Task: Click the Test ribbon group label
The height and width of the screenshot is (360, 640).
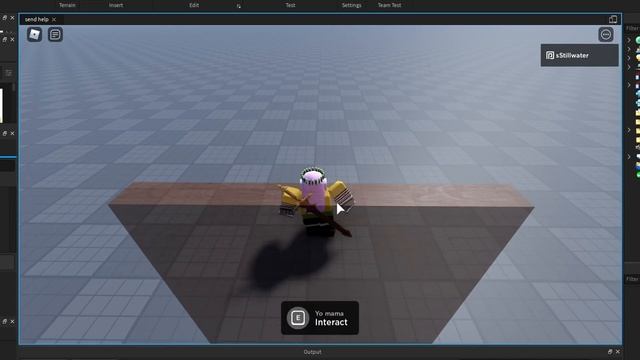Action: 290,5
